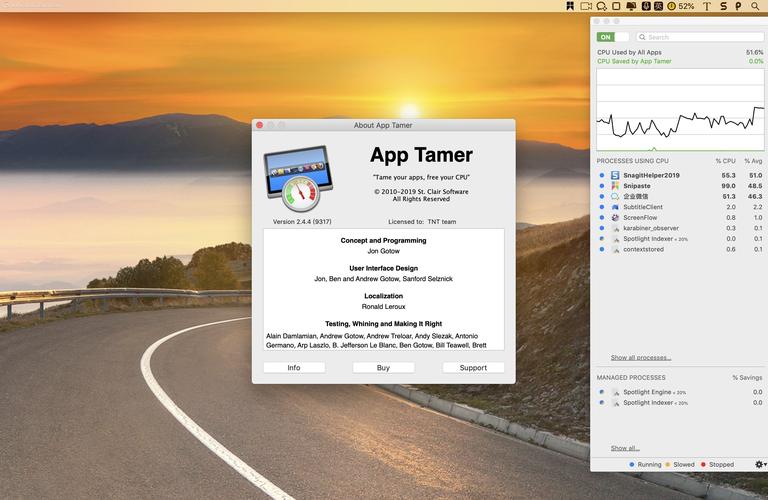Click the Snipaste colorful app icon
768x500 pixels.
click(615, 186)
